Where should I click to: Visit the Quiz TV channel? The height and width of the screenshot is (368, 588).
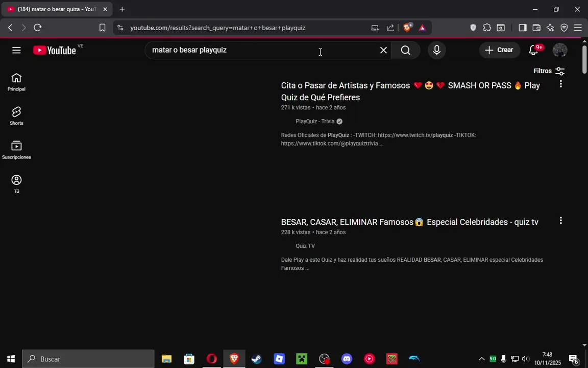coord(305,246)
